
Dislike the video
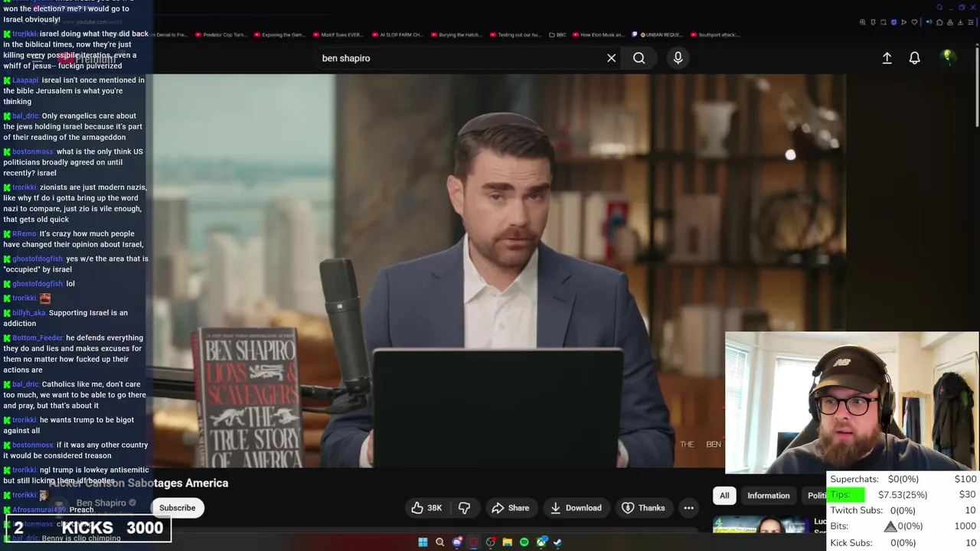464,507
